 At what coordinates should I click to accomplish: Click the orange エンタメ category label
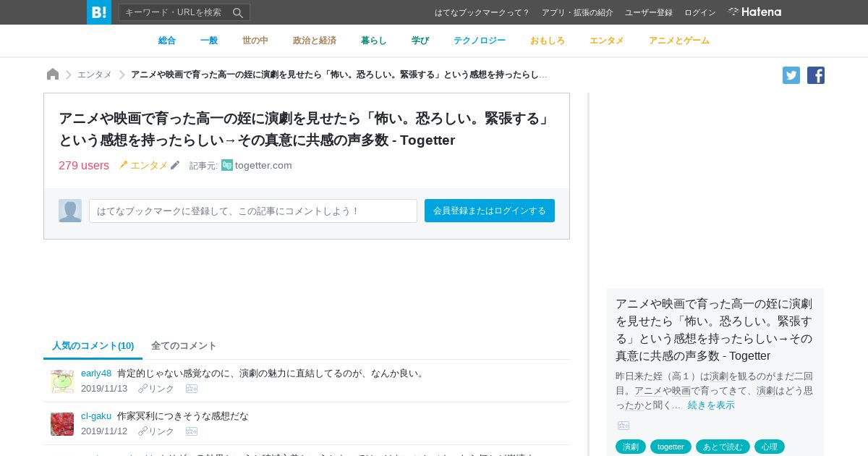coord(149,165)
